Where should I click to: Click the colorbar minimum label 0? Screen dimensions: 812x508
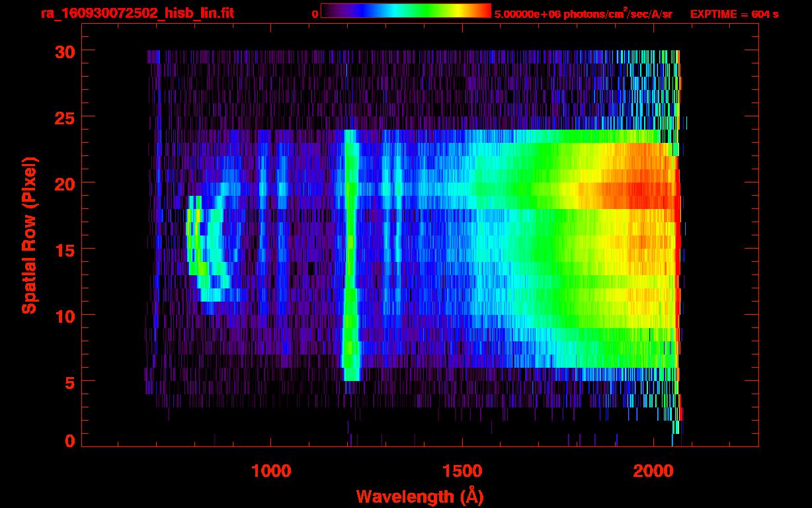coord(315,14)
